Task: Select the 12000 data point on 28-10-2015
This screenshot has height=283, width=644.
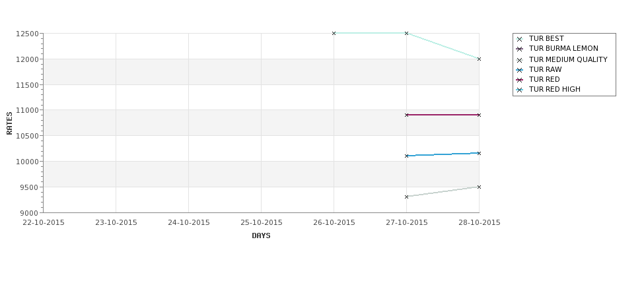Action: pyautogui.click(x=479, y=59)
